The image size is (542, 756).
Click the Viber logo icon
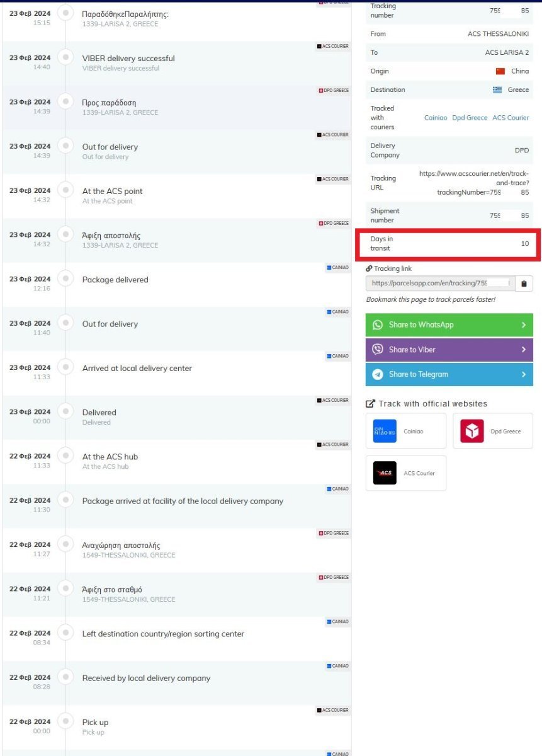(x=378, y=350)
